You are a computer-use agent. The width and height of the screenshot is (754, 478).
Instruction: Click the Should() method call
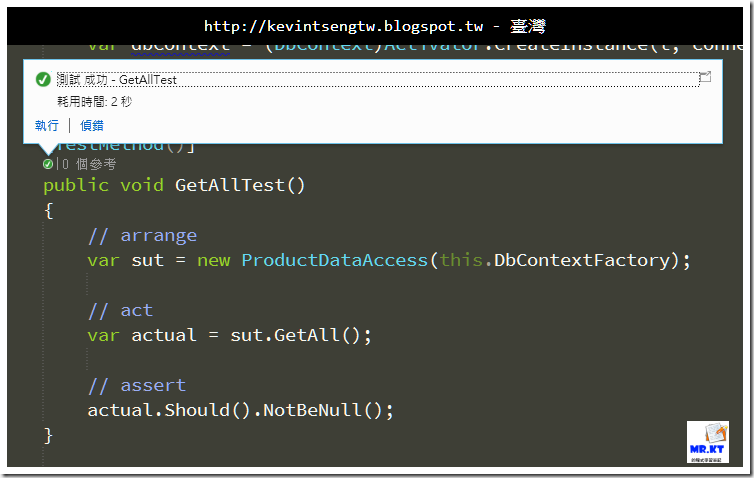click(207, 410)
